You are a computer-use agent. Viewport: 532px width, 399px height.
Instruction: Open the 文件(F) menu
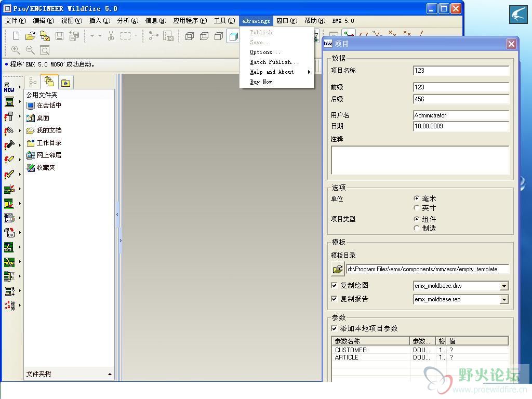(x=16, y=21)
